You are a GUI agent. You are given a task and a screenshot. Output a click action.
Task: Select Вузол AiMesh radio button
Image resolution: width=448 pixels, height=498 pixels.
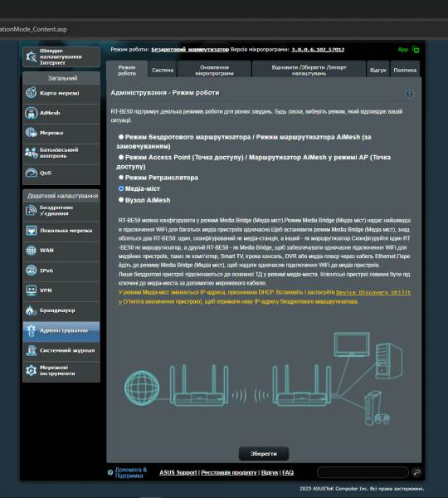click(x=121, y=200)
